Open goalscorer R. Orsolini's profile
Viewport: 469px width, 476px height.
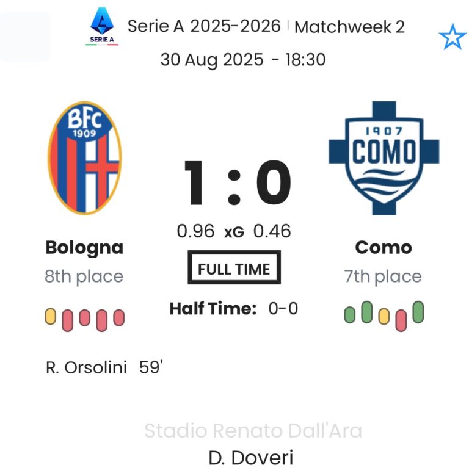coord(86,367)
